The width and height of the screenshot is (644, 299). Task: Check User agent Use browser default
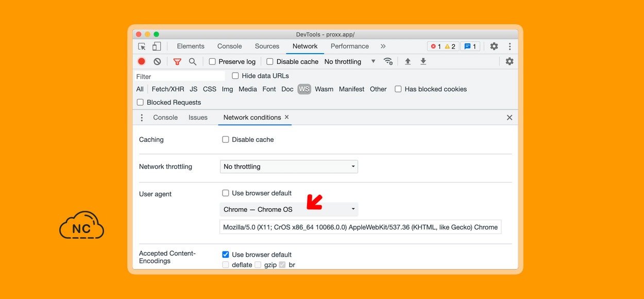[226, 193]
